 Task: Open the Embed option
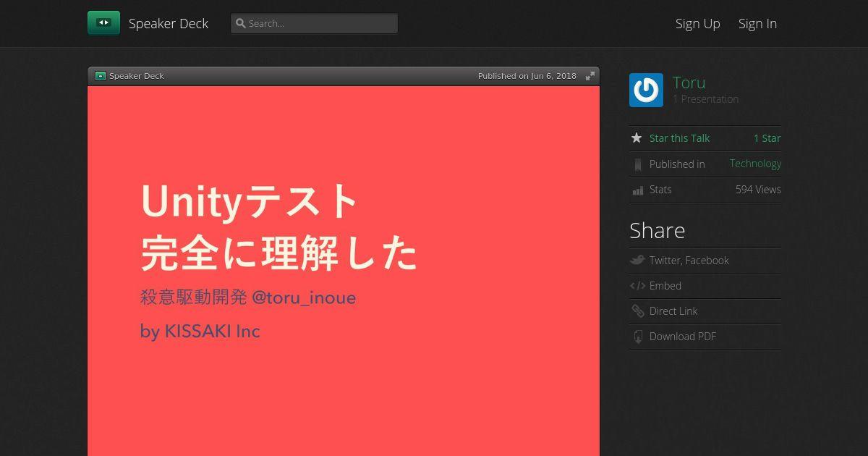point(665,286)
